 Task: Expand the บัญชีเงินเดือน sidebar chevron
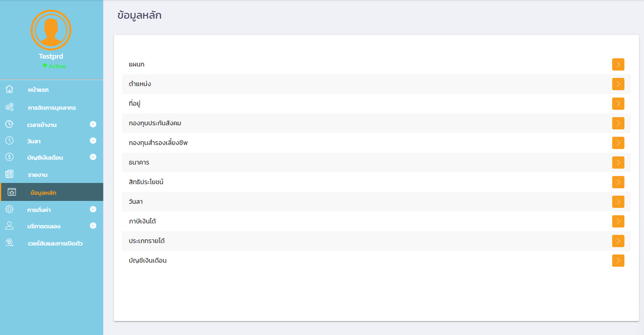tap(93, 157)
